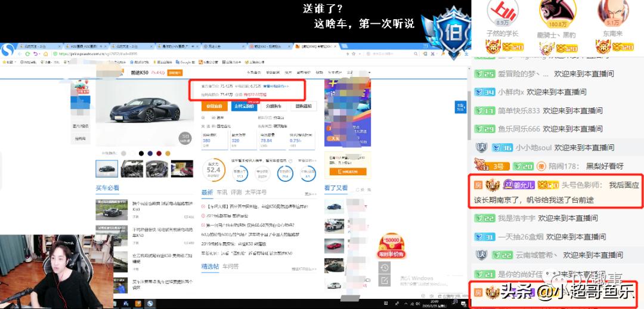Viewport: 644px width, 309px height.
Task: Click the feedback edit icon on page sidebar
Action: (385, 280)
